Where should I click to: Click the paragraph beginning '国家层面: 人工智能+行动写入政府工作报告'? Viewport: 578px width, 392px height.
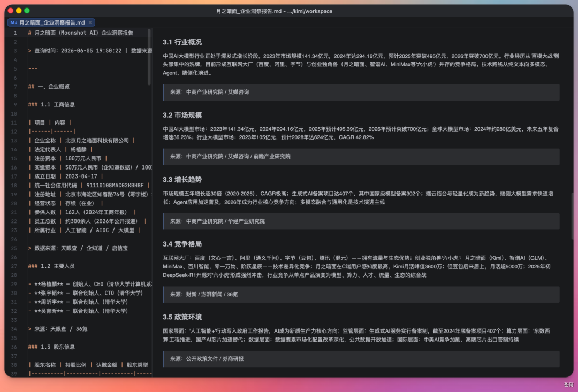pos(356,335)
